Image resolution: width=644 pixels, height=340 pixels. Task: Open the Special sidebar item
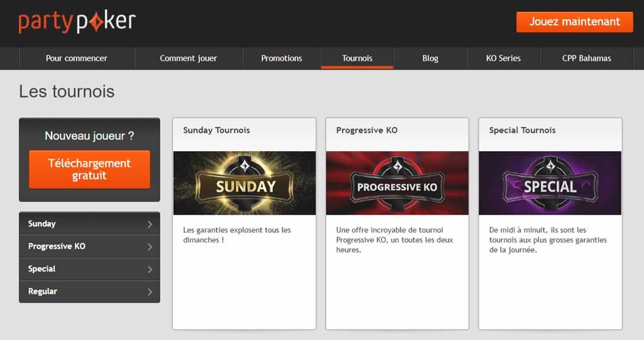pos(89,269)
